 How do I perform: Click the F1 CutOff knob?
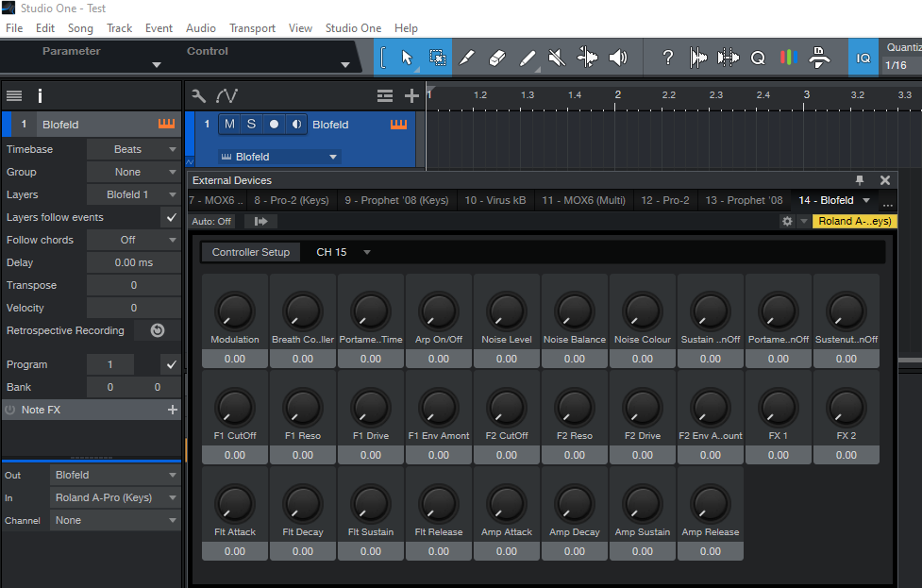235,408
